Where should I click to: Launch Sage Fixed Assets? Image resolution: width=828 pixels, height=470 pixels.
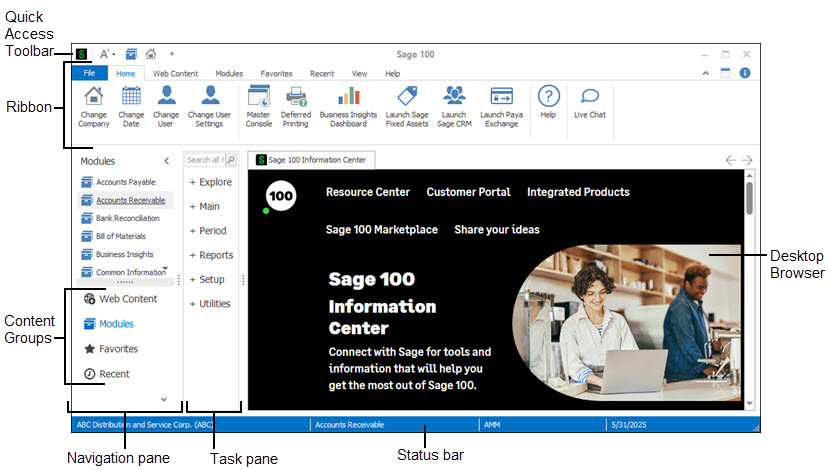[407, 97]
